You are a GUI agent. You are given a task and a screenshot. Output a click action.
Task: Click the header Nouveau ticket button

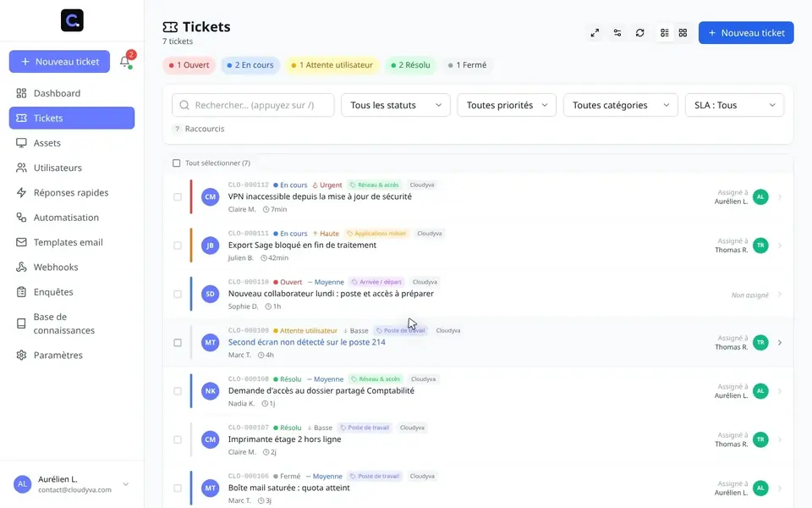[x=746, y=33]
